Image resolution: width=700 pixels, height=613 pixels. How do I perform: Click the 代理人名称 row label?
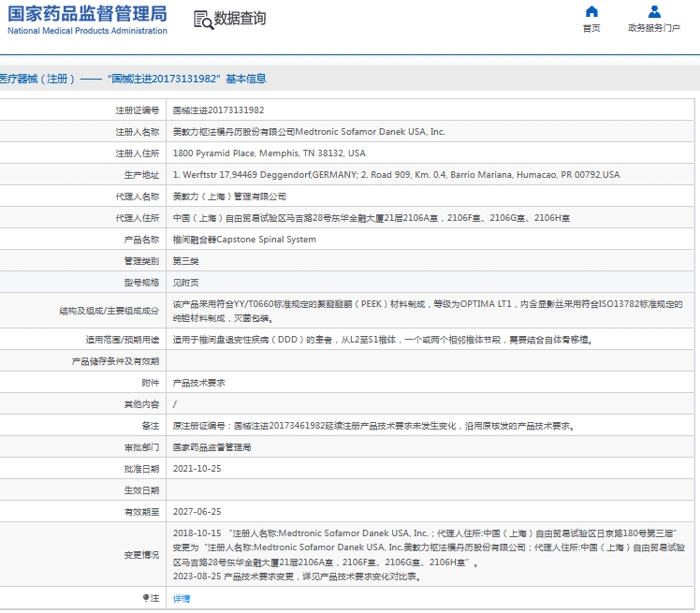tap(137, 197)
